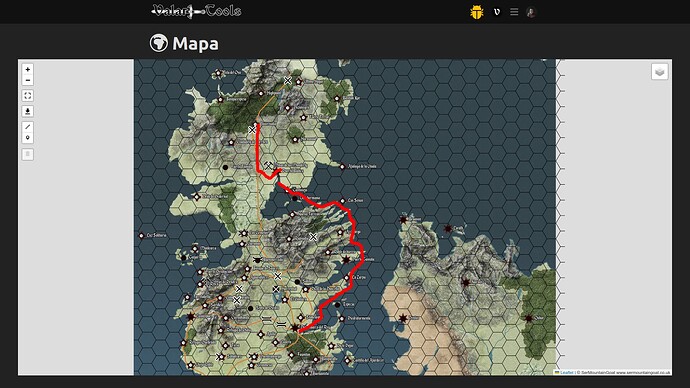Open the user avatar profile menu
This screenshot has width=690, height=388.
[531, 12]
